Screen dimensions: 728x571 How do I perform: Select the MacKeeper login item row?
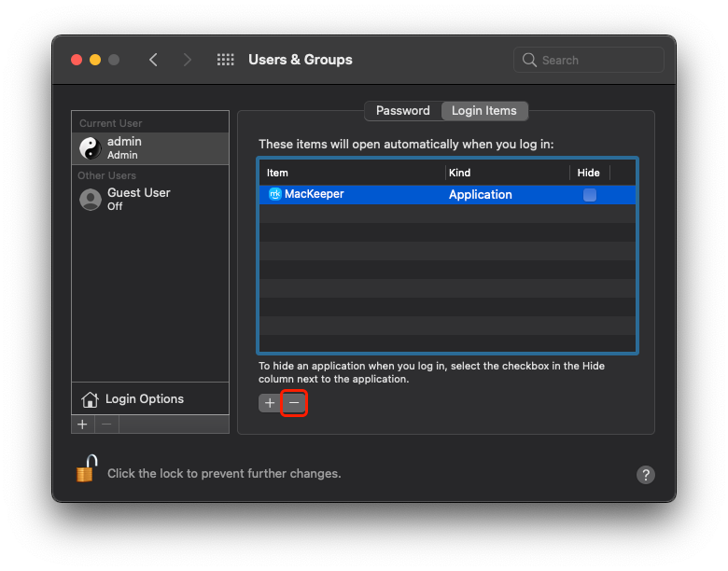pyautogui.click(x=447, y=194)
